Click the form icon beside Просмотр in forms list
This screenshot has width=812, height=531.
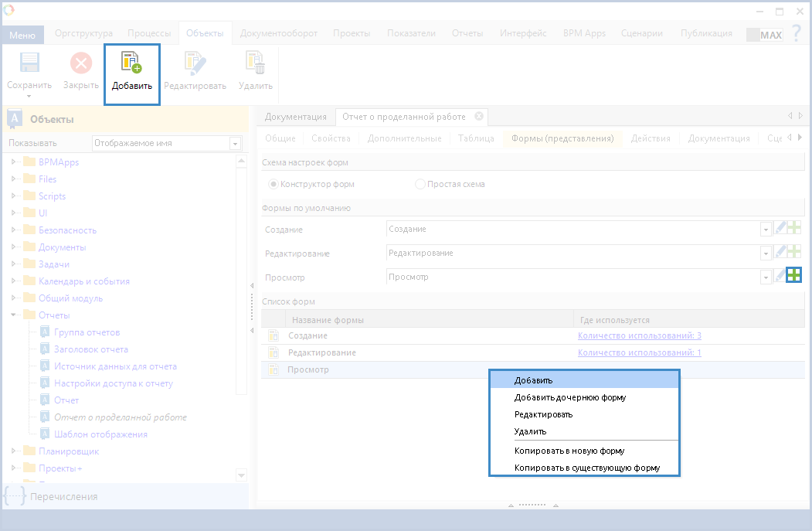(x=273, y=370)
